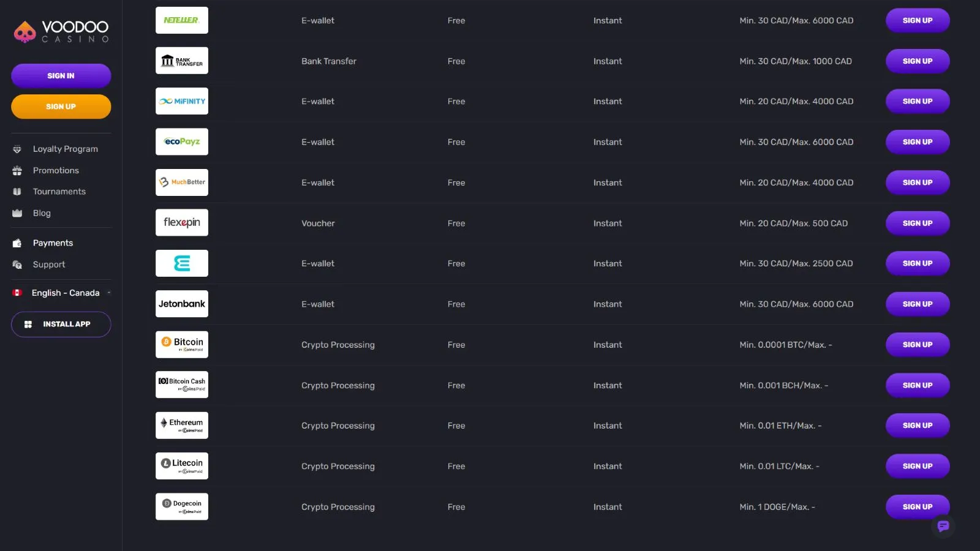The width and height of the screenshot is (980, 551).
Task: Click the Install App button
Action: 61,324
